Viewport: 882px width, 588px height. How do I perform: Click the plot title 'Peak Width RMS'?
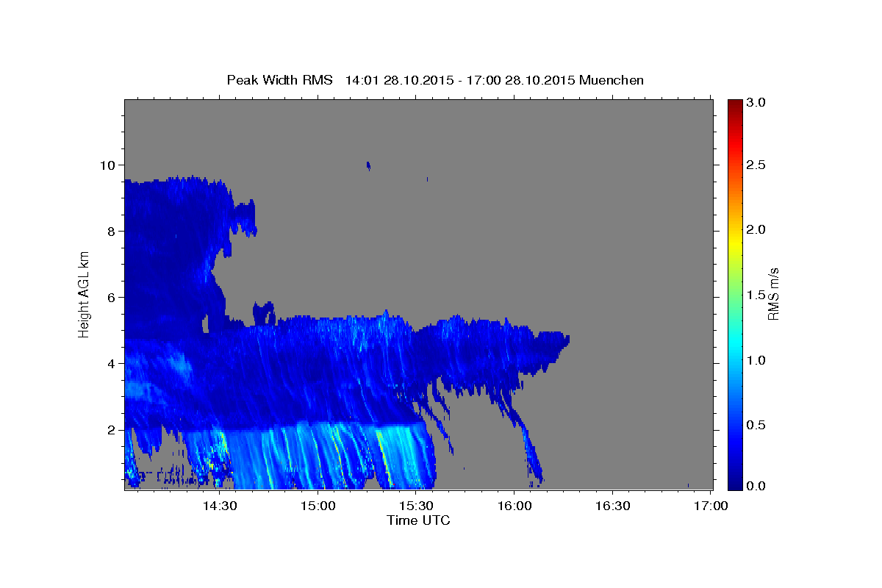279,80
